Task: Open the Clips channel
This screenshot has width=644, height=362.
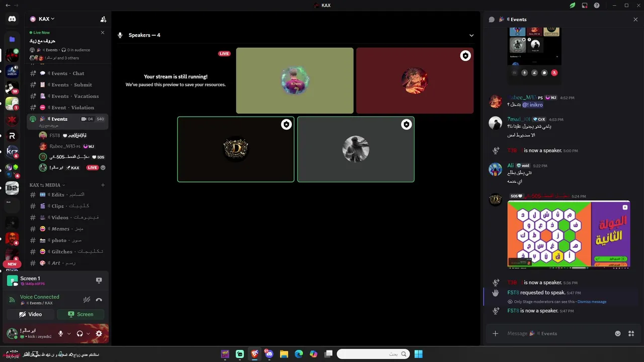Action: click(x=67, y=206)
